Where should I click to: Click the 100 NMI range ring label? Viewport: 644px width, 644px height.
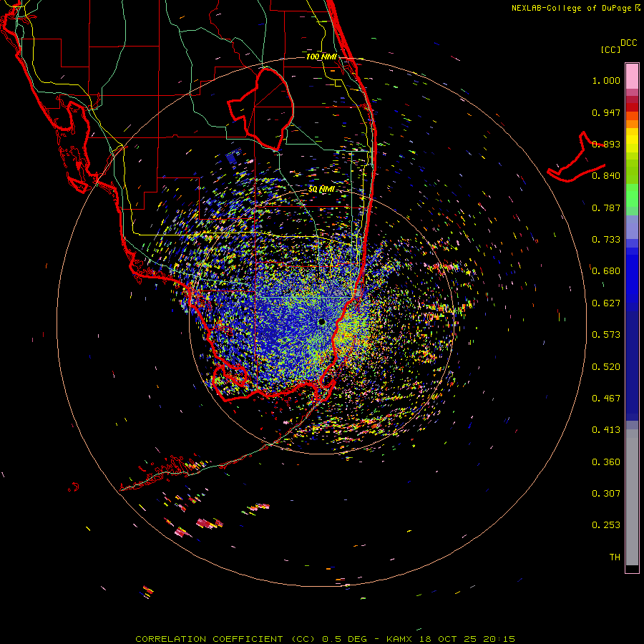coord(321,57)
